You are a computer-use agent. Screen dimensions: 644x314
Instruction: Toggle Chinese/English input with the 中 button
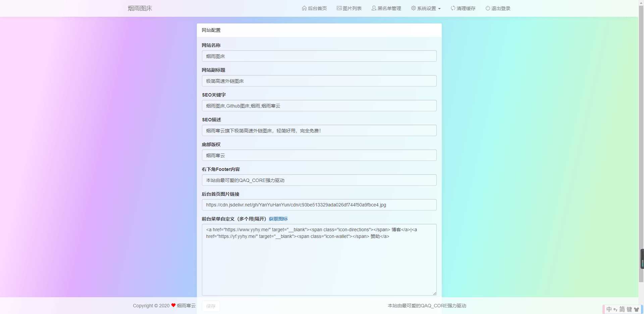coord(609,309)
